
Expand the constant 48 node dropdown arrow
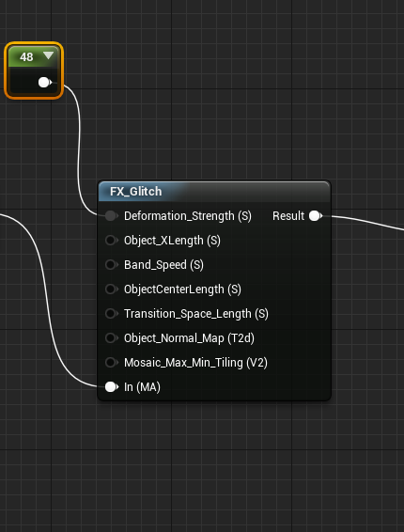point(49,55)
